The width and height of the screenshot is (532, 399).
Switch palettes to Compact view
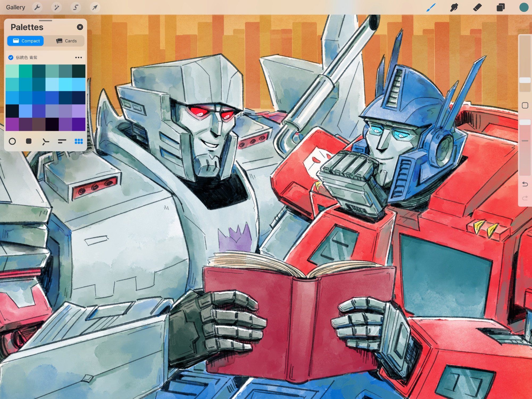(26, 41)
